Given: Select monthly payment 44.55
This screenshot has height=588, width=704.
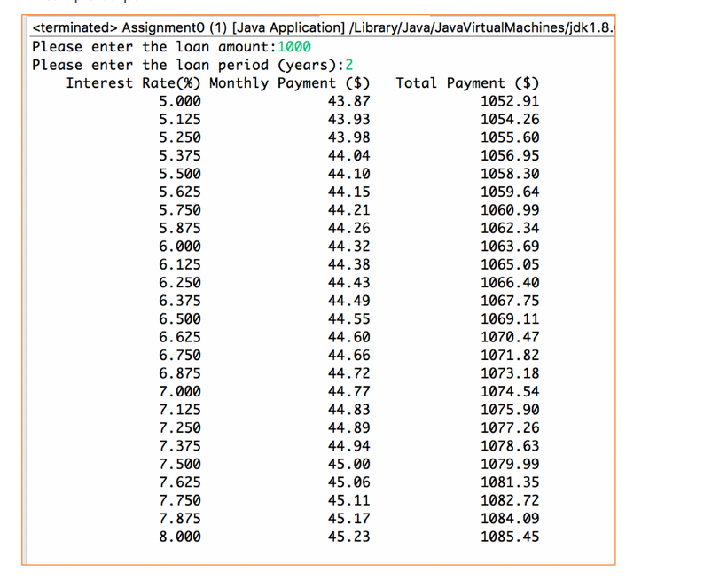Looking at the screenshot, I should click(348, 319).
